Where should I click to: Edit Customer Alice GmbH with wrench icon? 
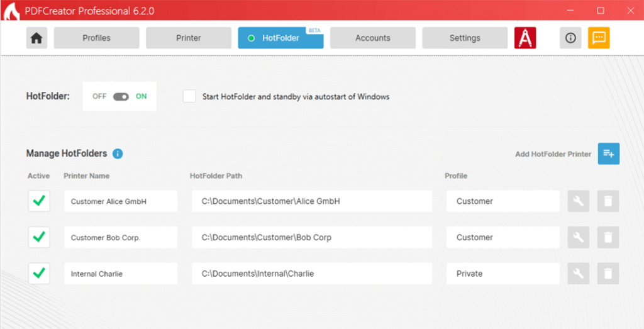[x=578, y=201]
